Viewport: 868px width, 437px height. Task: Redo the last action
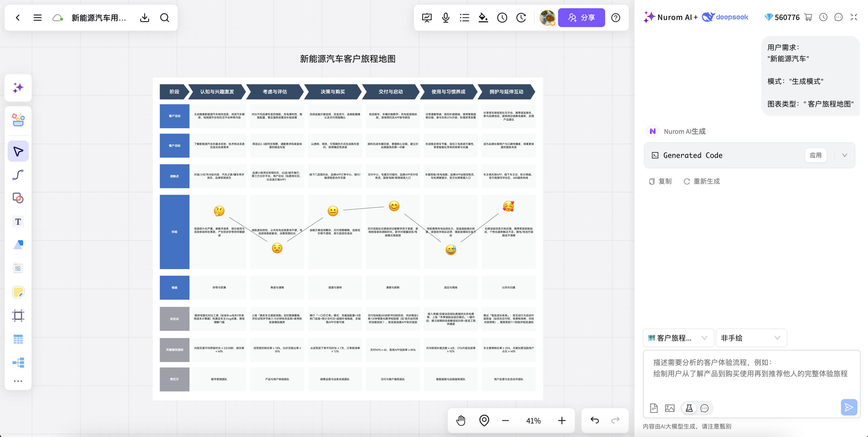pos(615,420)
